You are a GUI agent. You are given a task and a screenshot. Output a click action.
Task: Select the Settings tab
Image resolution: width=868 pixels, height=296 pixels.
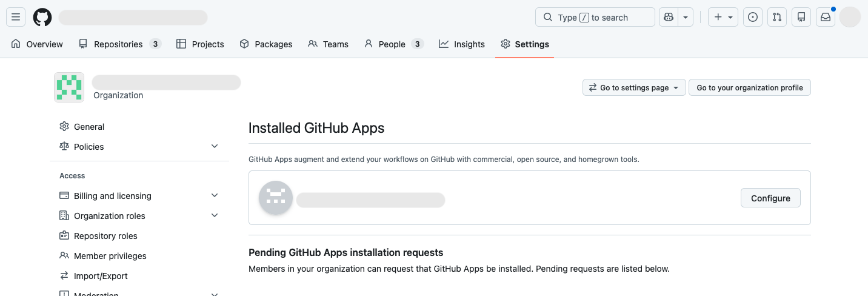[x=525, y=44]
